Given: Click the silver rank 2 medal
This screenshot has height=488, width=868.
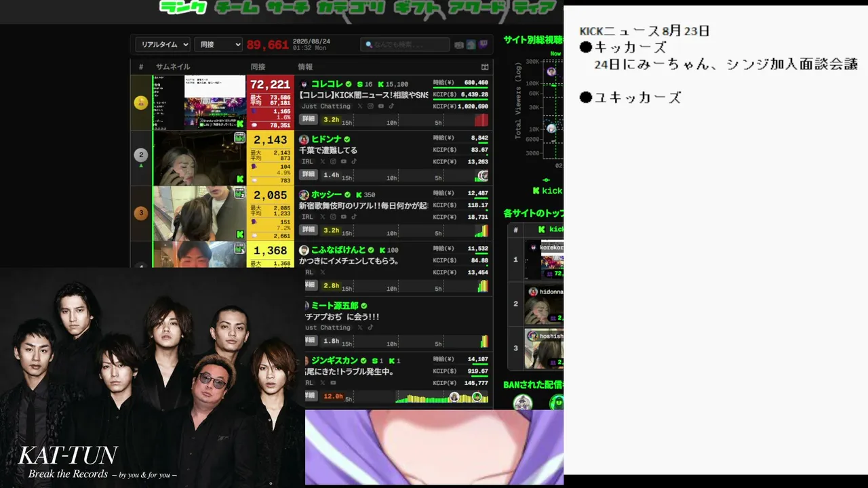Looking at the screenshot, I should 141,155.
